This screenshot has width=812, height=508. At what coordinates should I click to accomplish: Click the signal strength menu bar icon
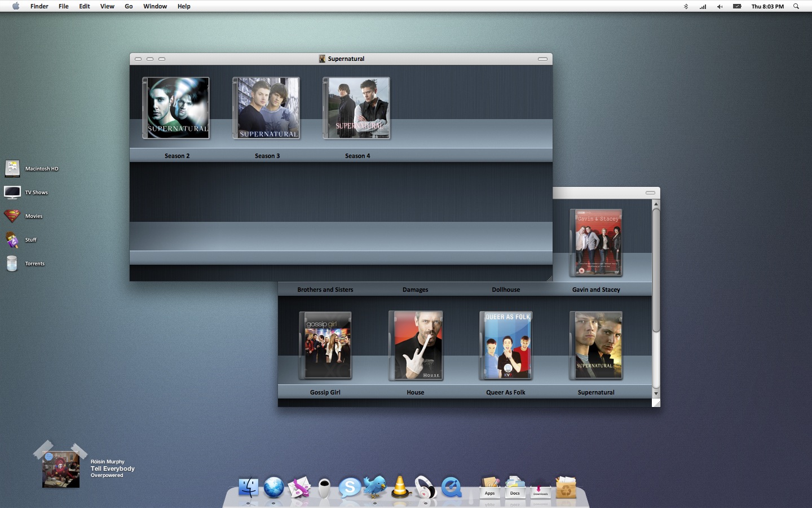point(703,6)
